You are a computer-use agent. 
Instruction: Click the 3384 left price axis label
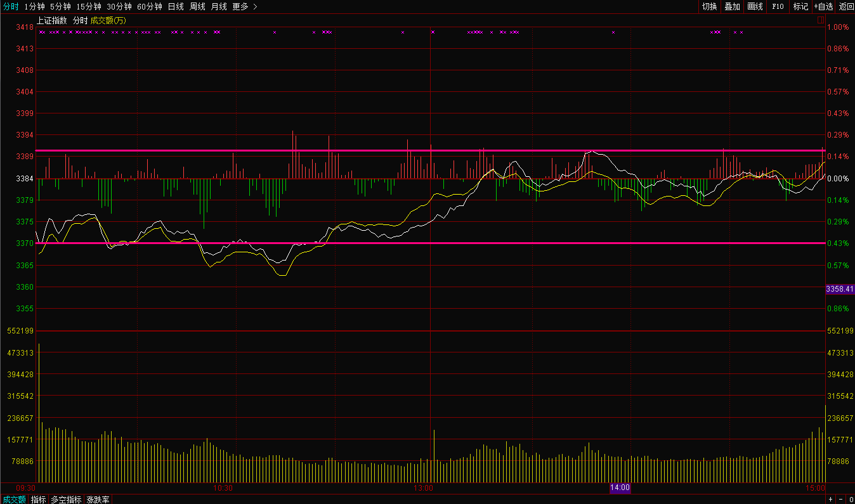click(x=25, y=179)
